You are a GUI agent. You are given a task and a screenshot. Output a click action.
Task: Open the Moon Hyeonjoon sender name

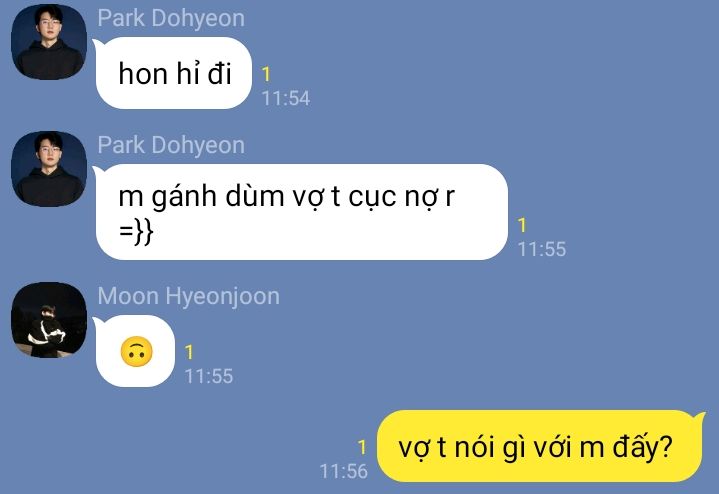(188, 296)
